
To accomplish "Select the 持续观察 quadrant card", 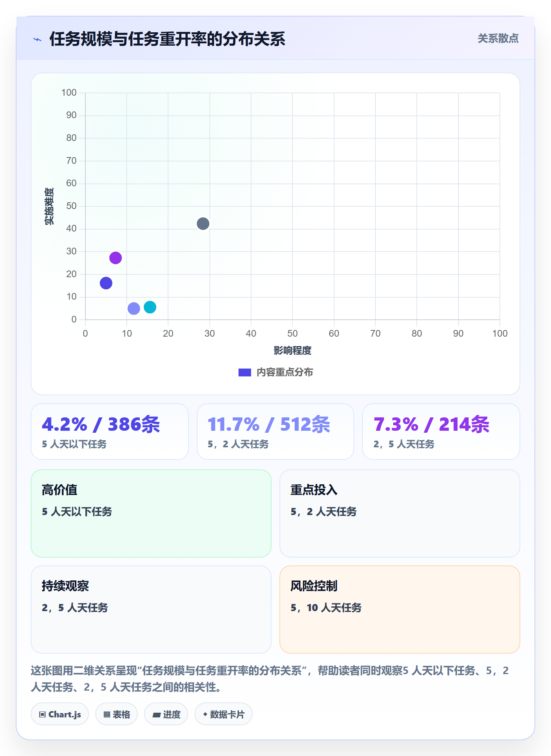I will point(151,610).
